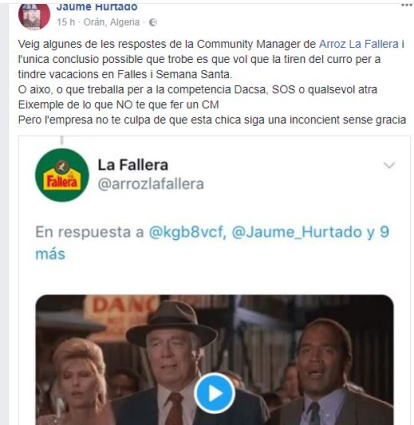Click the public privacy globe icon
Image resolution: width=414 pixels, height=425 pixels.
pyautogui.click(x=153, y=22)
